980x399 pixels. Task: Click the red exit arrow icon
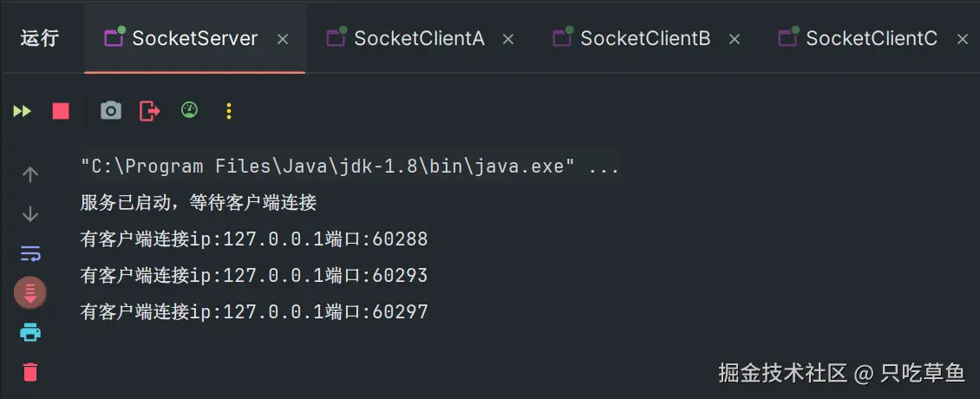coord(150,111)
